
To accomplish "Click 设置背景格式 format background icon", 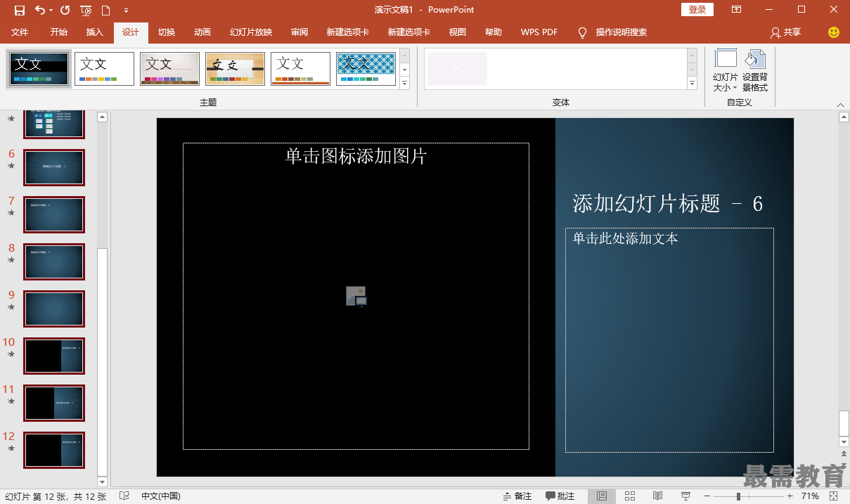I will [755, 71].
